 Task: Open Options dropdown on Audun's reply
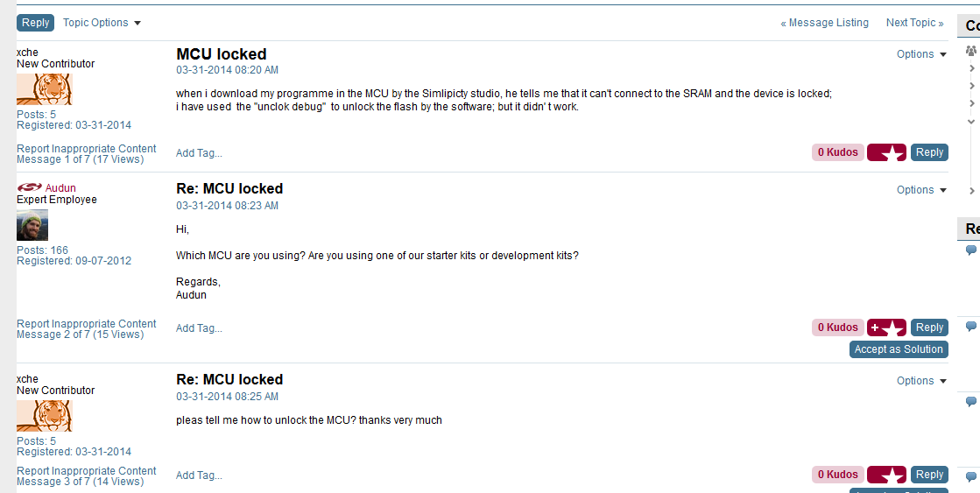[921, 190]
